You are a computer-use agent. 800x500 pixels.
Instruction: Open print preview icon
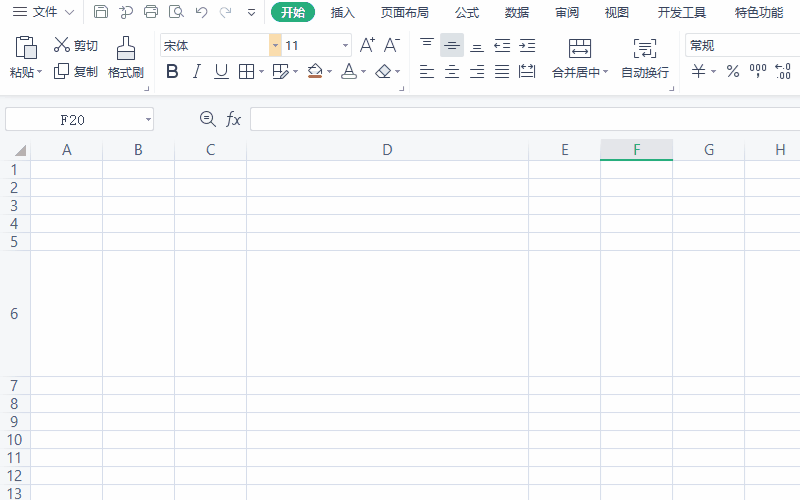click(x=176, y=12)
